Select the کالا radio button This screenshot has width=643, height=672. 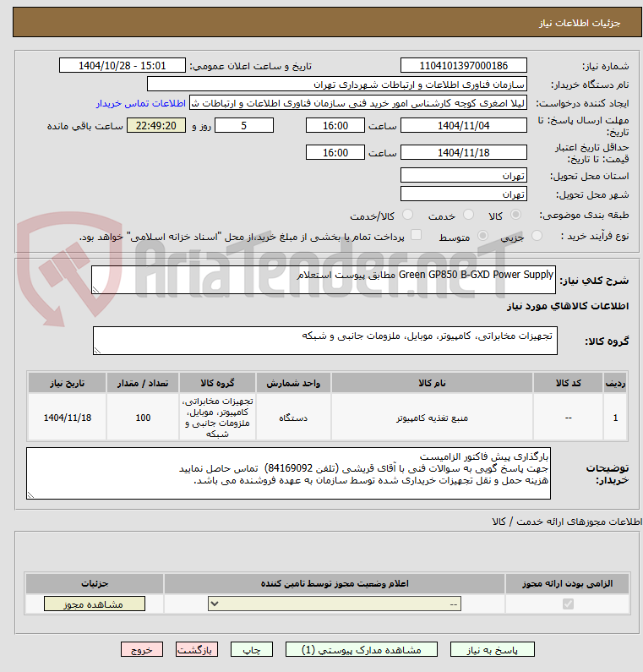click(515, 215)
